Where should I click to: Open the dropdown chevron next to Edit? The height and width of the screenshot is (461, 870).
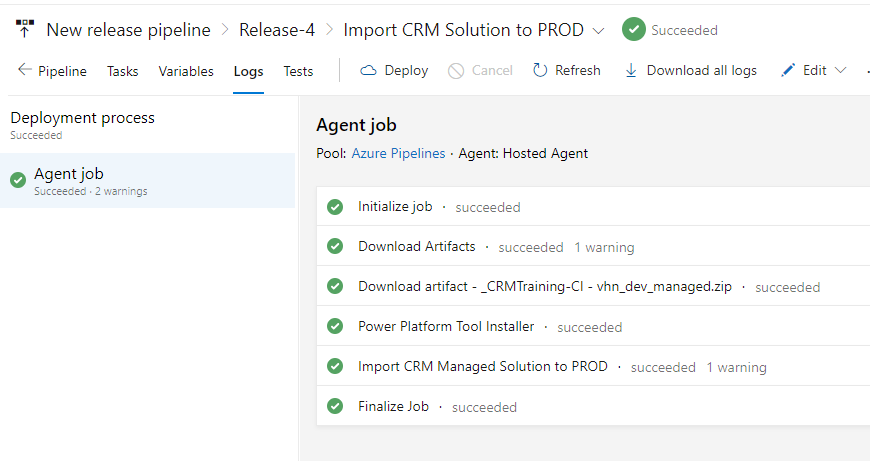point(840,70)
